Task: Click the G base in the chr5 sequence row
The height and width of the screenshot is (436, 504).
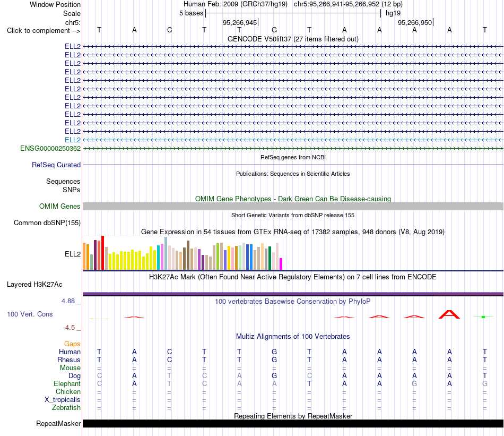Action: click(274, 30)
